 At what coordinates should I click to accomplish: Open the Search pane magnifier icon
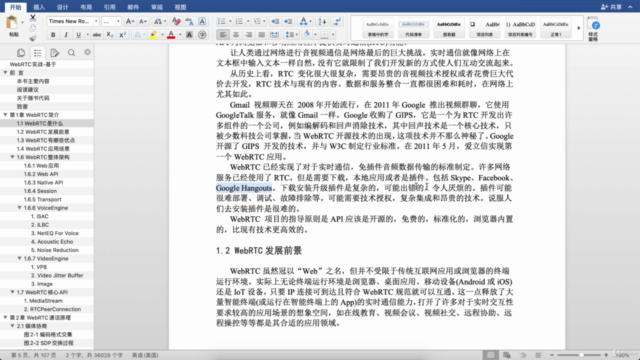click(x=71, y=53)
